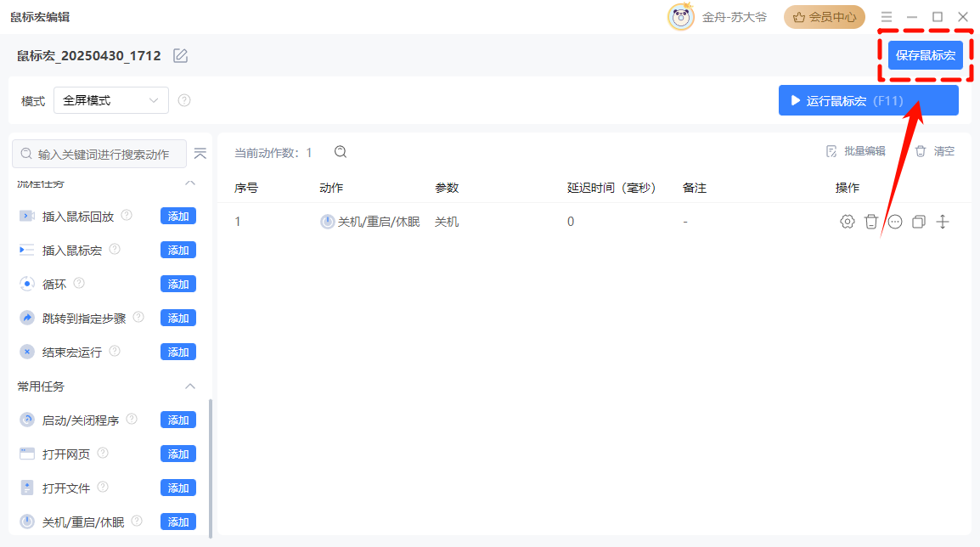Viewport: 980px width, 547px height.
Task: Add 关机/重启/休眠 action
Action: (x=178, y=522)
